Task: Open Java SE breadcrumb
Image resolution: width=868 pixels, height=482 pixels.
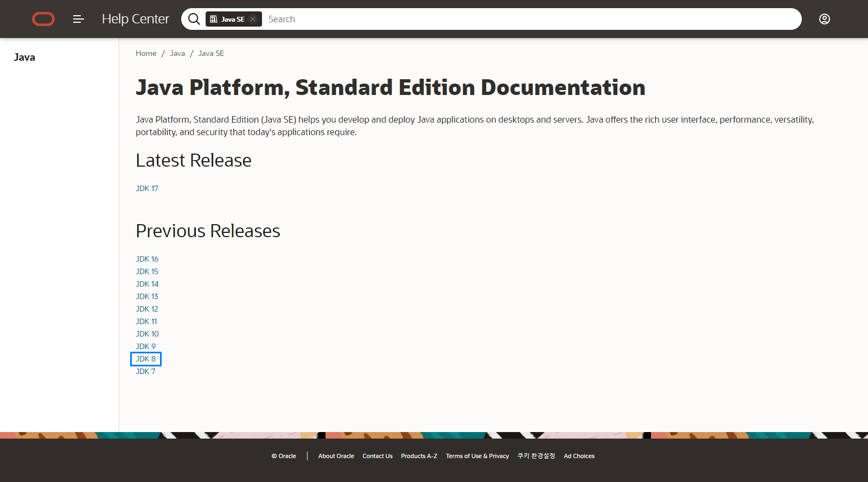Action: 211,53
